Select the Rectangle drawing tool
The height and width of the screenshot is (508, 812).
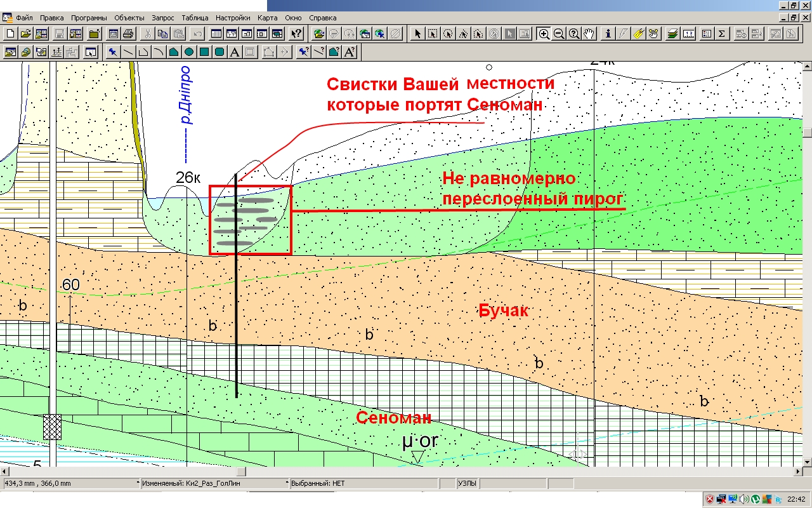pyautogui.click(x=204, y=52)
